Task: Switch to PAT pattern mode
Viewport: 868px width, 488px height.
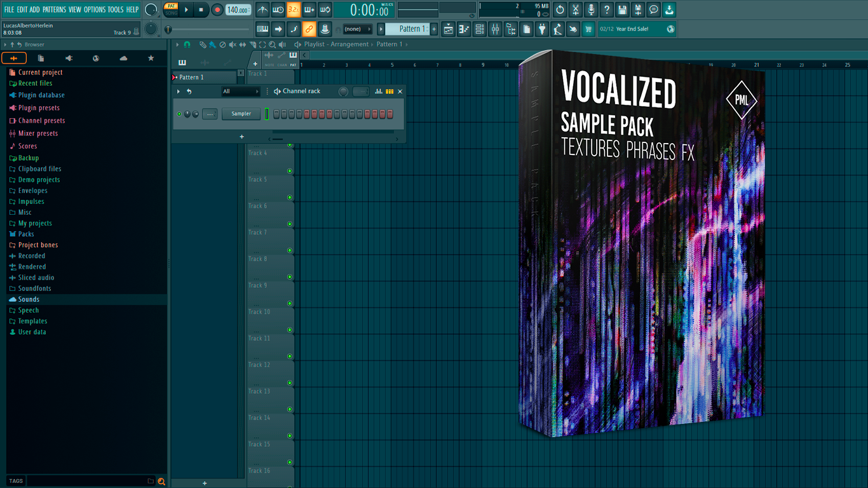Action: point(172,6)
